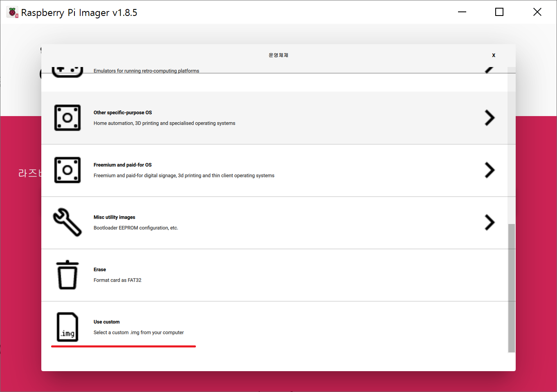Click 'Freemium and paid-for digital signage' description
557x392 pixels.
184,175
